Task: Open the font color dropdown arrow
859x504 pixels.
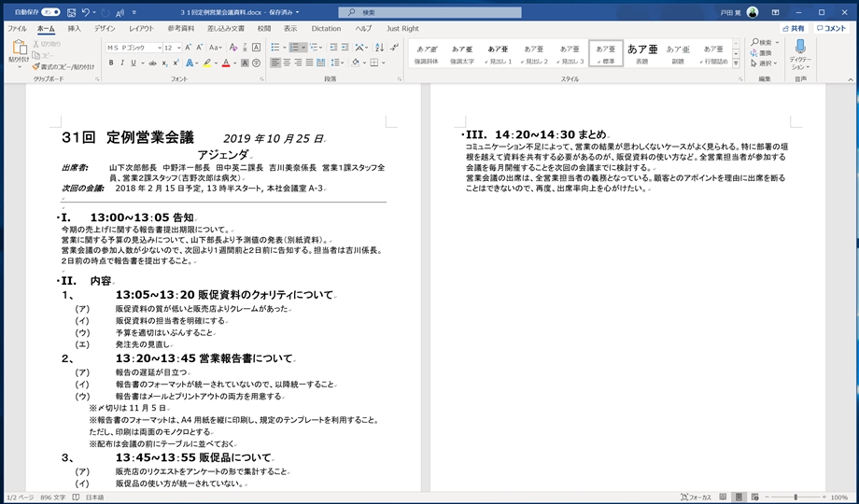Action: (x=235, y=63)
